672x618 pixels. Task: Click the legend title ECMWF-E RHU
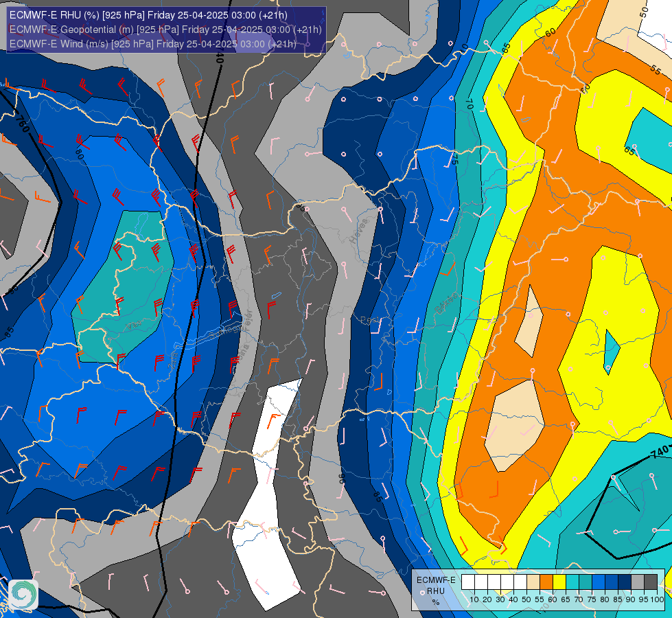click(x=437, y=586)
